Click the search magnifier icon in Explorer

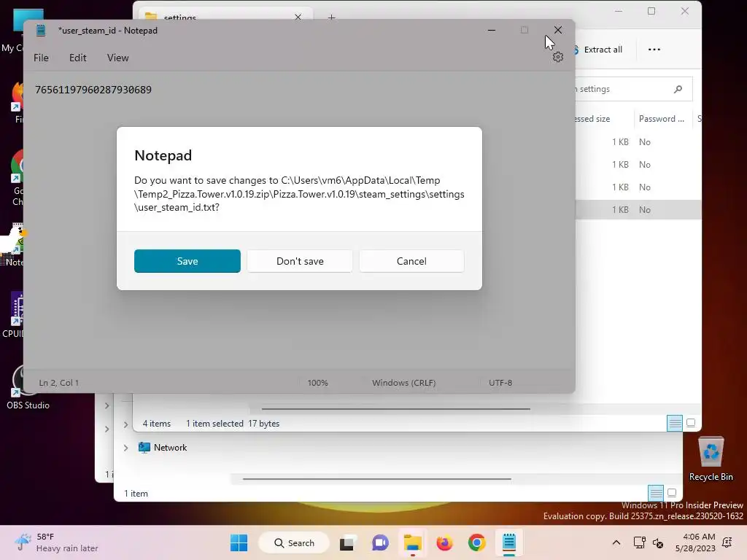(x=678, y=89)
